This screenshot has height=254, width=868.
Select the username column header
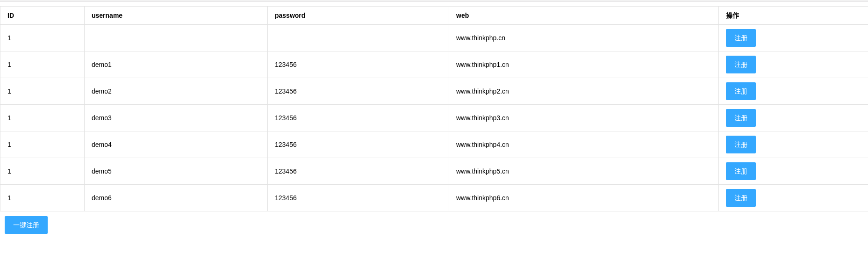click(176, 15)
